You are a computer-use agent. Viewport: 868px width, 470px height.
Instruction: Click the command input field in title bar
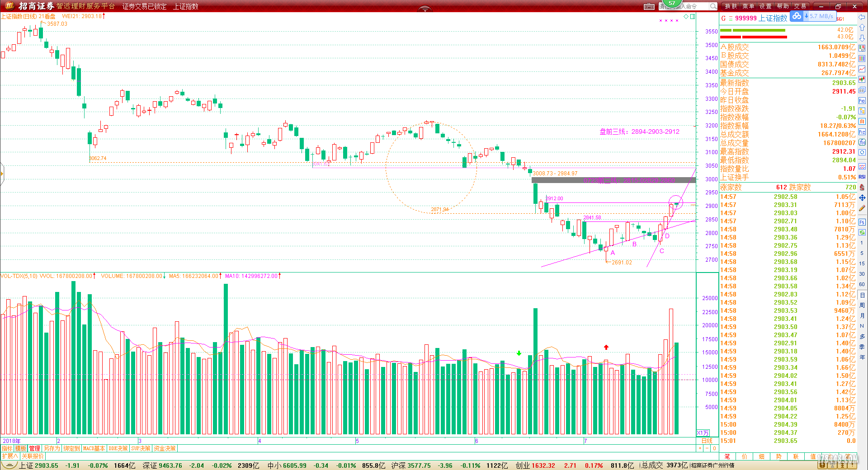(x=684, y=6)
